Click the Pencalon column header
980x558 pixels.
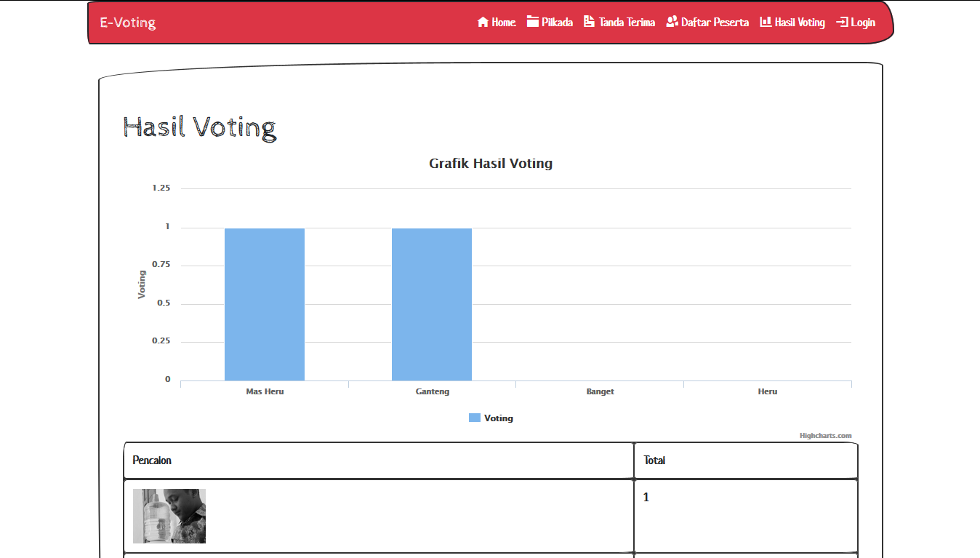pos(153,461)
